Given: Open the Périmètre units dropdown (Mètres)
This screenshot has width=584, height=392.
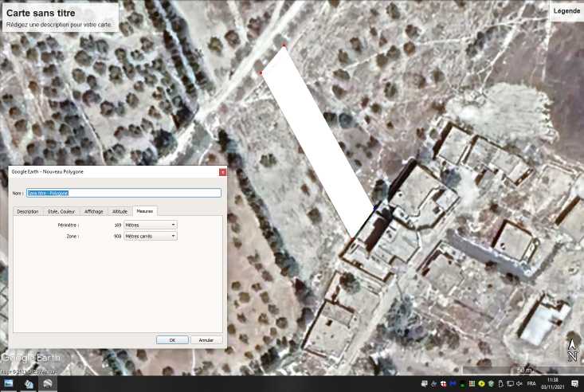Looking at the screenshot, I should point(151,225).
